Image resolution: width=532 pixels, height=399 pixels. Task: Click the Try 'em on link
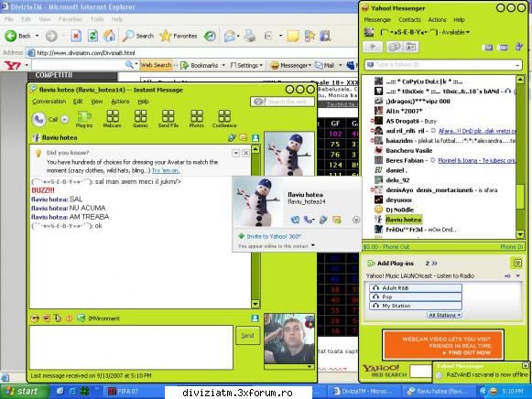pyautogui.click(x=166, y=170)
